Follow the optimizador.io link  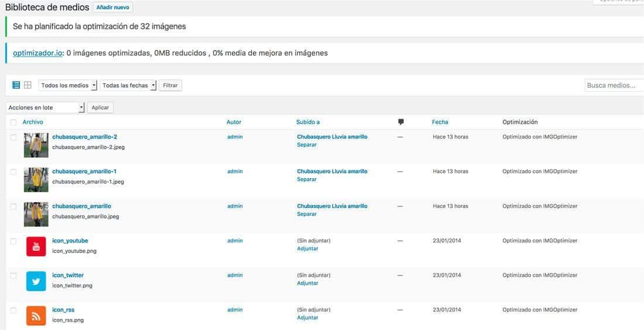37,53
